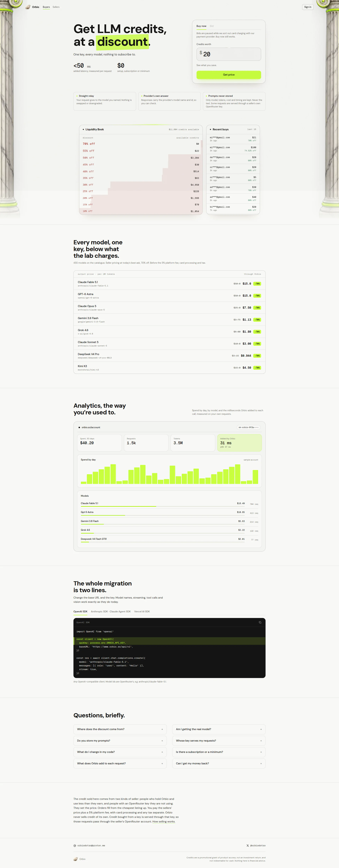Click the GPT-6 Astra pricing row
339x868 pixels.
169,296
